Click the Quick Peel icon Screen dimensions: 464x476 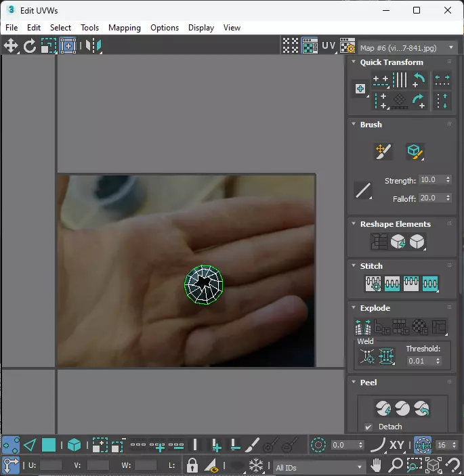[x=383, y=408]
